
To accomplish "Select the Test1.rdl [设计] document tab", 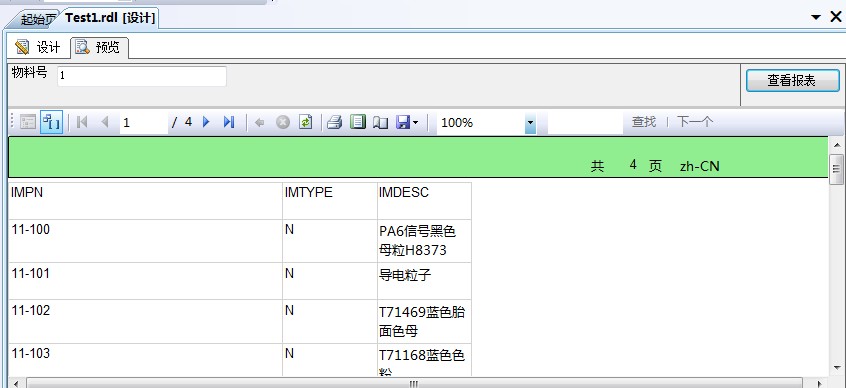I will pyautogui.click(x=110, y=18).
